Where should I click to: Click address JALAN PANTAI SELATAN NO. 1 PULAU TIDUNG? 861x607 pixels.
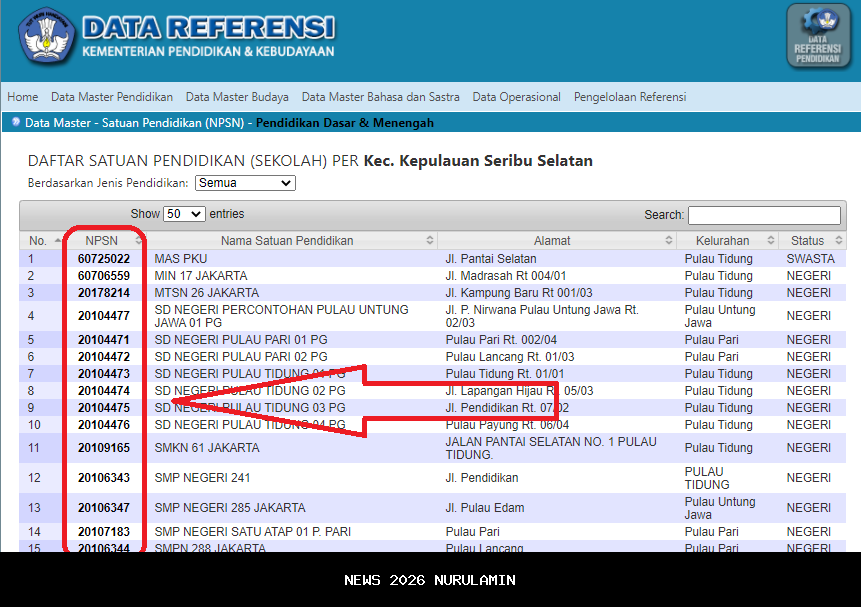pos(551,448)
